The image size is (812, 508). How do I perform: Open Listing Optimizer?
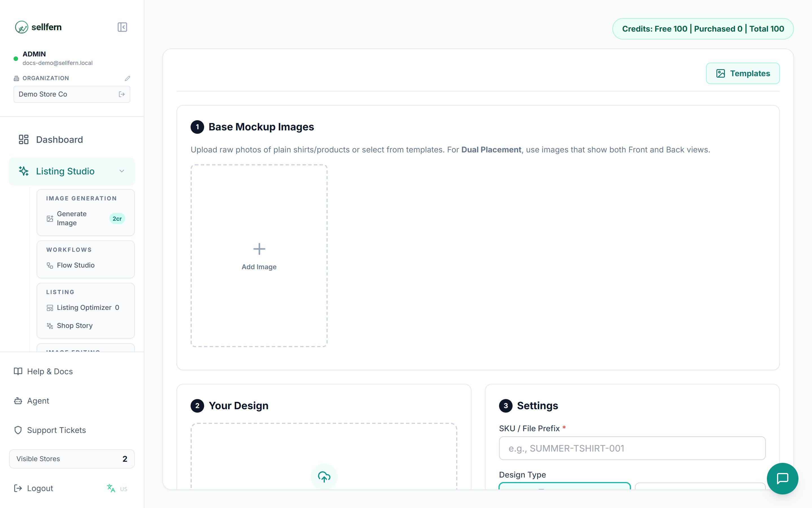85,308
